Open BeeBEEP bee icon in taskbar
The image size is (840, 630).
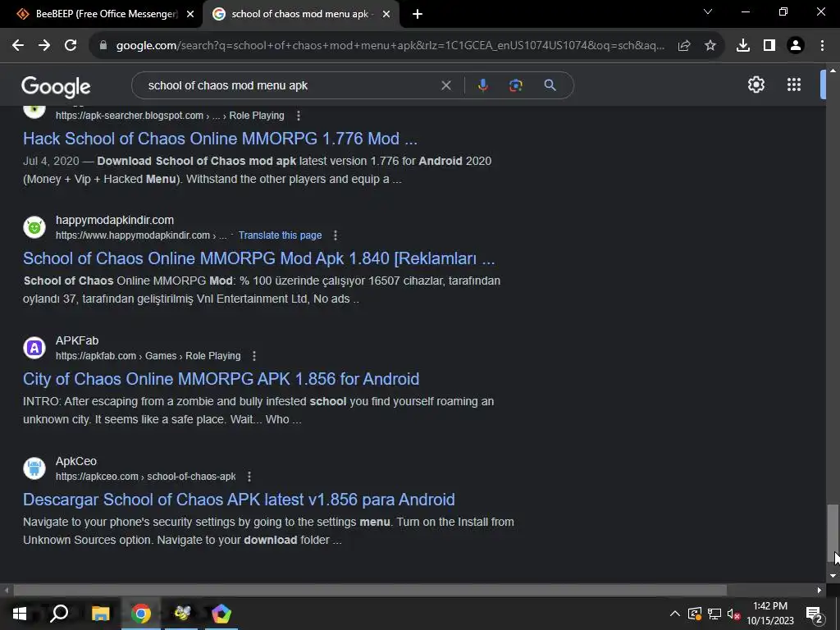coord(181,614)
